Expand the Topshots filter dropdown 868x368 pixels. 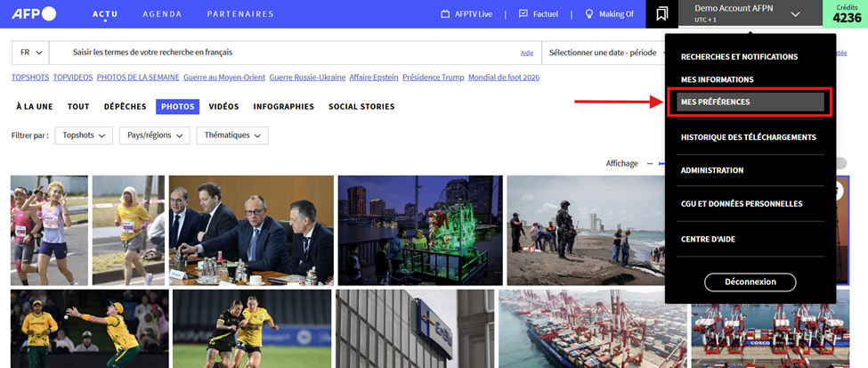84,135
